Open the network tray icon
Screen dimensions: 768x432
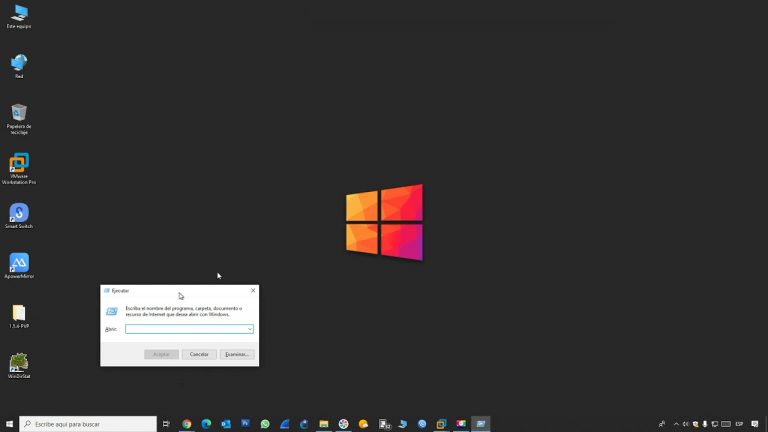715,424
